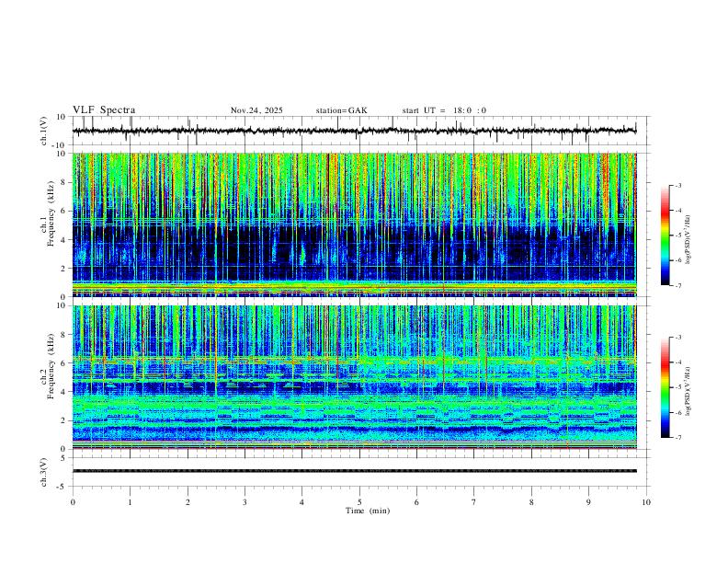Click the "-5" tick on upper colorbar
This screenshot has width=728, height=563.
click(678, 236)
